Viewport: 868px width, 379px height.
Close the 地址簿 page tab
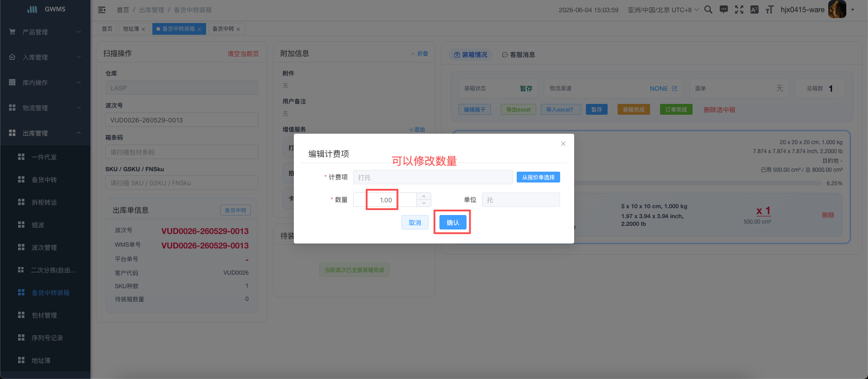[x=143, y=29]
